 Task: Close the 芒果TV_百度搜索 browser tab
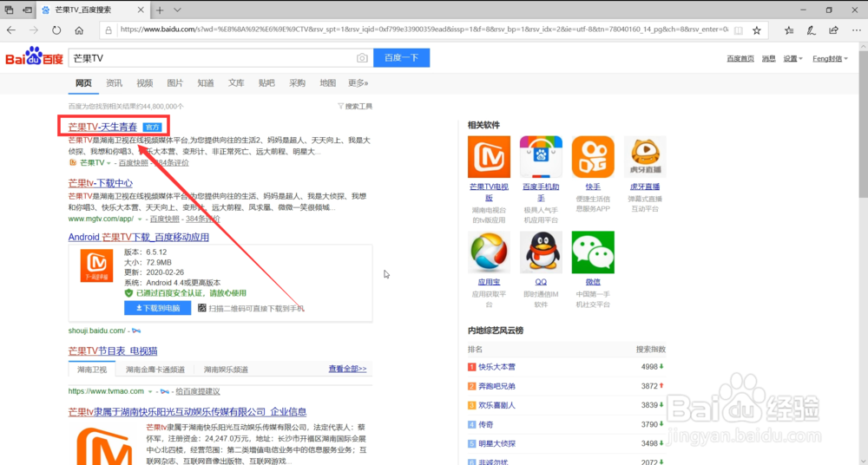tap(141, 10)
